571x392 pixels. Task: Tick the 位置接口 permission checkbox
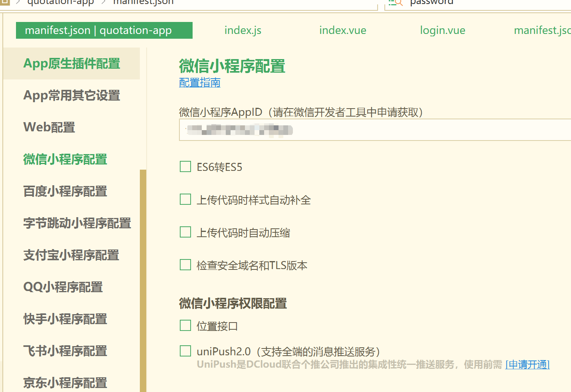pyautogui.click(x=185, y=325)
